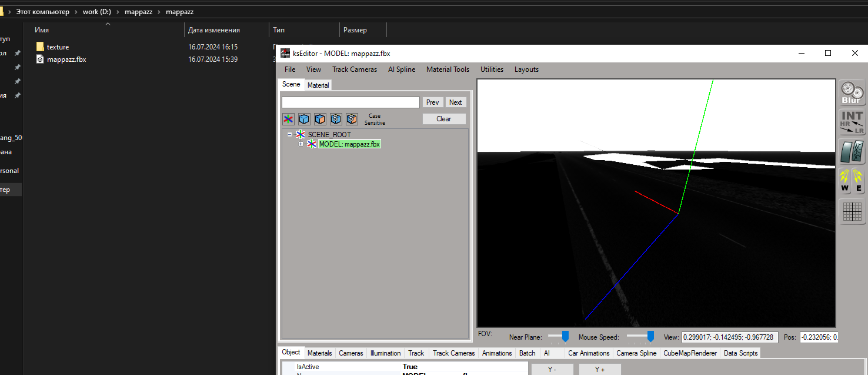Open chevron after Этот компьютер in Explorer
The width and height of the screenshot is (868, 375).
(x=76, y=12)
